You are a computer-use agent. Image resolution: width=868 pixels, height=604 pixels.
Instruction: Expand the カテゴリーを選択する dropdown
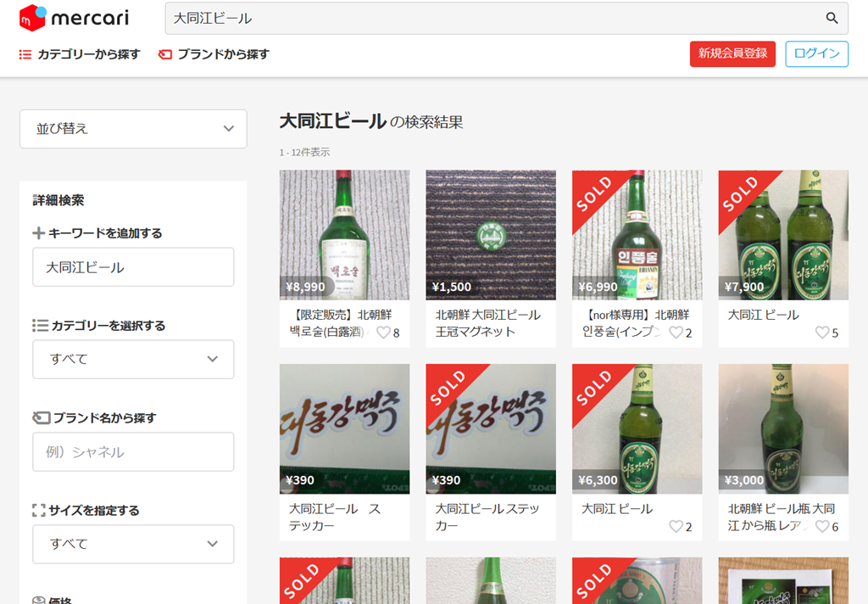(133, 359)
